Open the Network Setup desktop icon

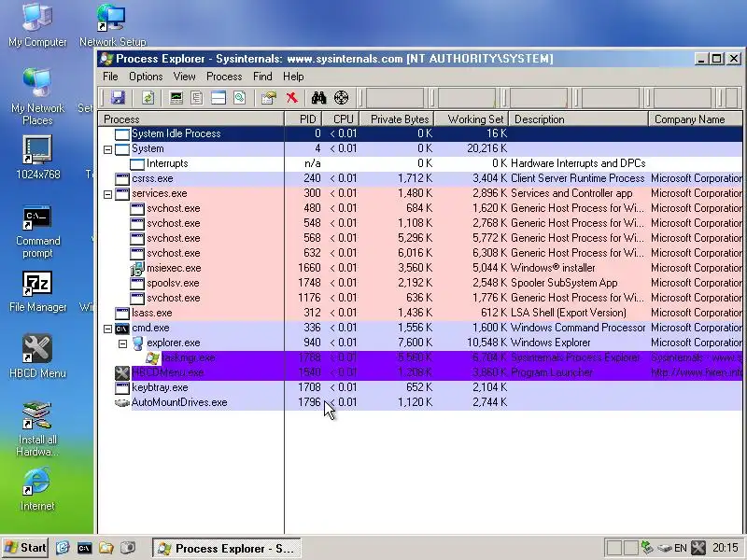coord(113,25)
